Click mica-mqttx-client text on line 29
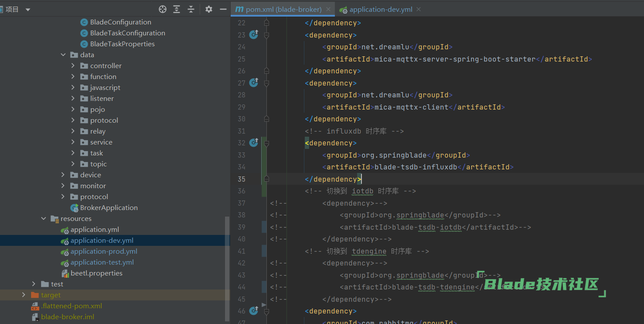Viewport: 644px width, 324px height. [x=412, y=107]
